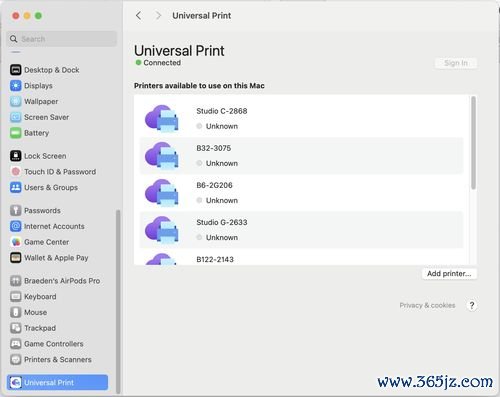Click Unknown status under Studio C-2868
Viewport: 500px width, 397px height.
click(222, 126)
